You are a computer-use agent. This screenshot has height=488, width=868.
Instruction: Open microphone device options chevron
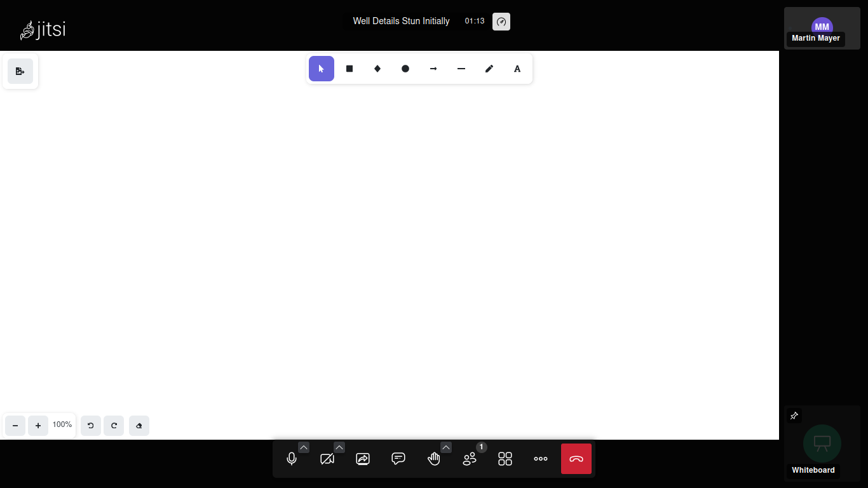tap(304, 447)
